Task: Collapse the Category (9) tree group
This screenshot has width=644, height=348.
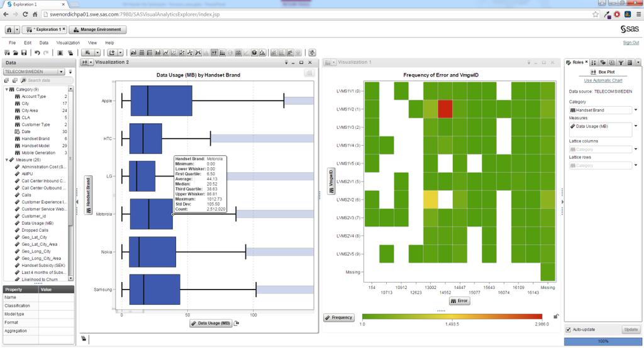Action: pyautogui.click(x=6, y=89)
